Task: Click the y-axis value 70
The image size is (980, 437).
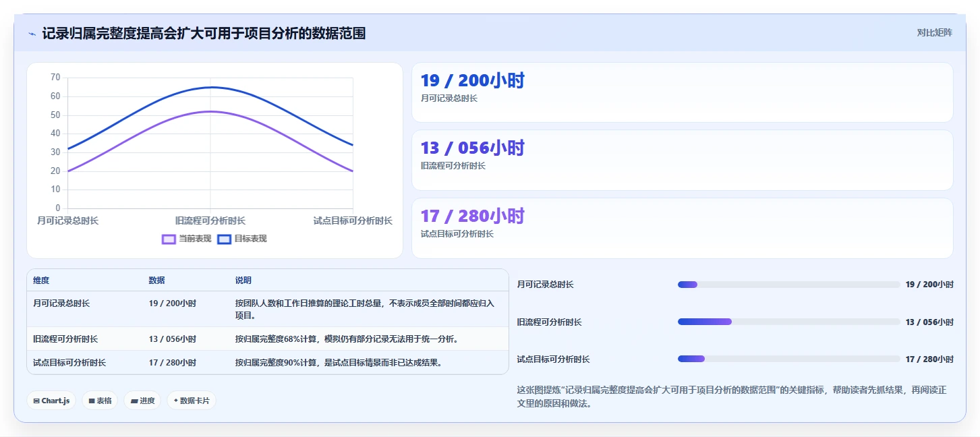Action: tap(55, 78)
